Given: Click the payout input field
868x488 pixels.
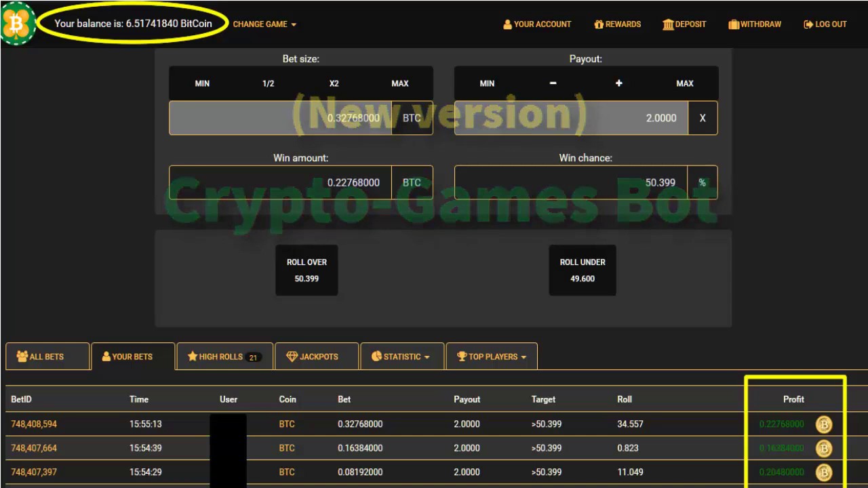Looking at the screenshot, I should [571, 118].
